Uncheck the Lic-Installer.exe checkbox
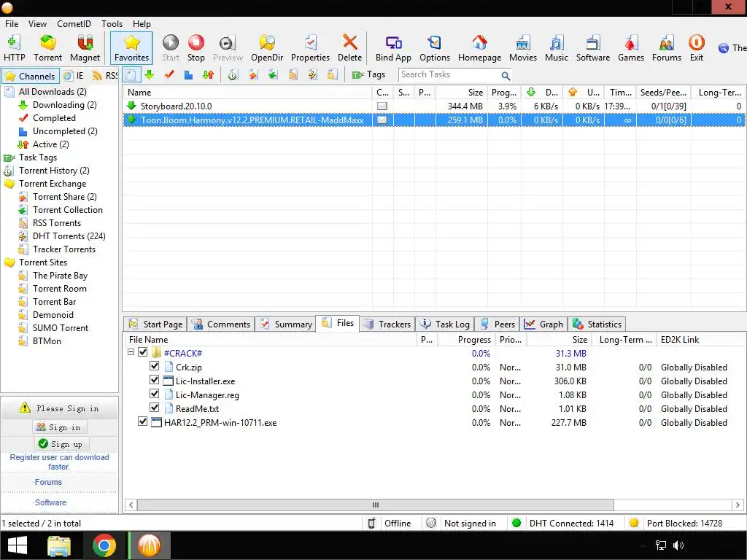Image resolution: width=747 pixels, height=560 pixels. [x=154, y=380]
